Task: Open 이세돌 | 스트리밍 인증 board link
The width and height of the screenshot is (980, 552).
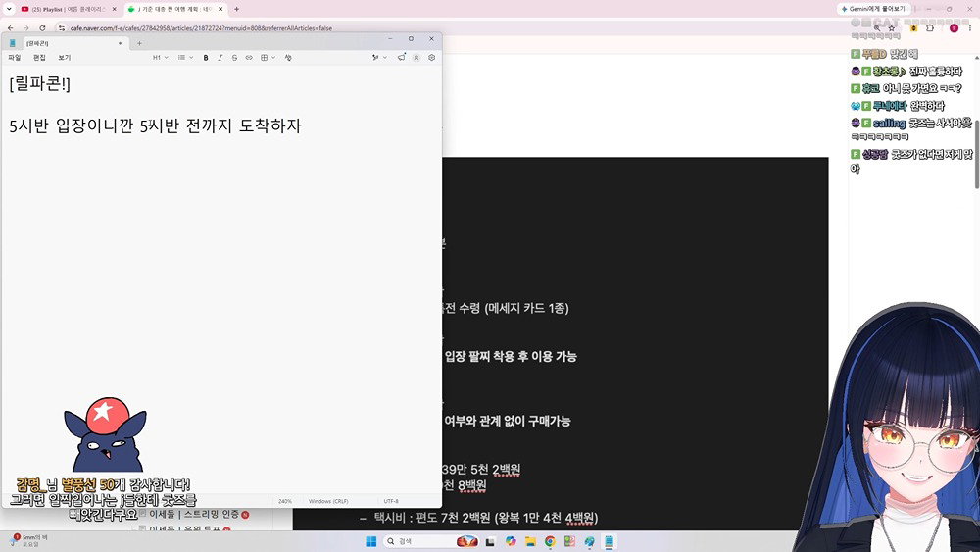Action: tap(194, 514)
